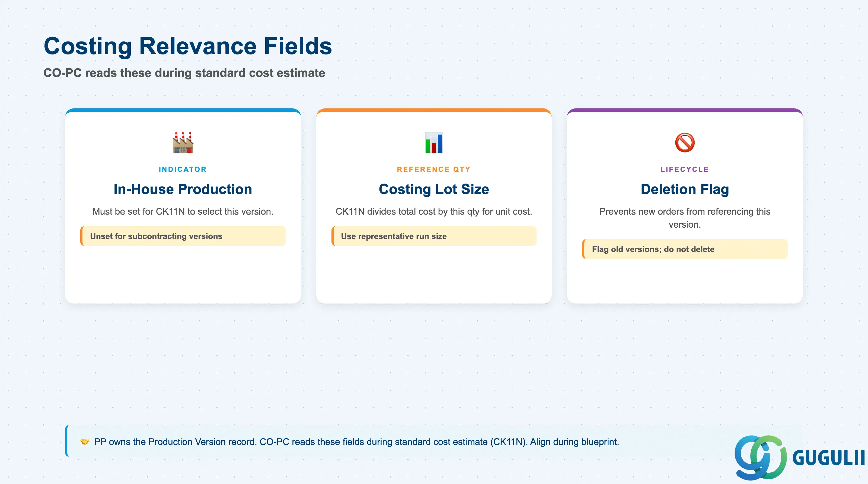
Task: Click the factory icon on In-House Production card
Action: coord(183,143)
